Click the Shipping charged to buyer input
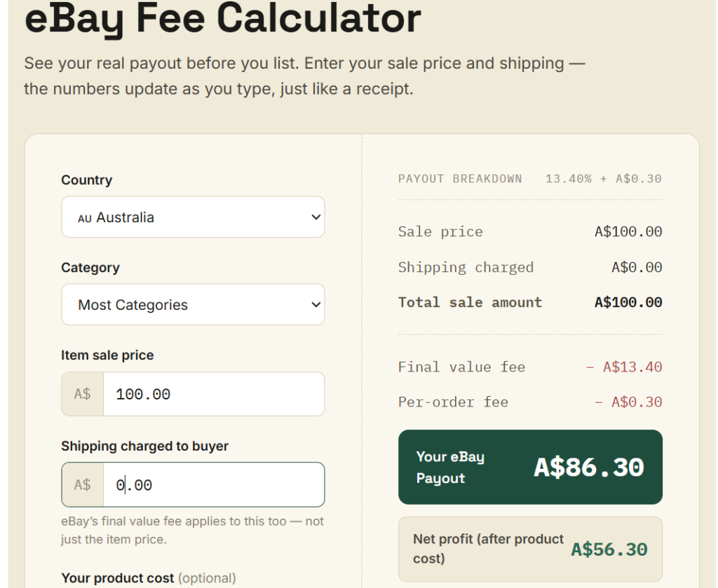Image resolution: width=718 pixels, height=588 pixels. click(x=214, y=484)
